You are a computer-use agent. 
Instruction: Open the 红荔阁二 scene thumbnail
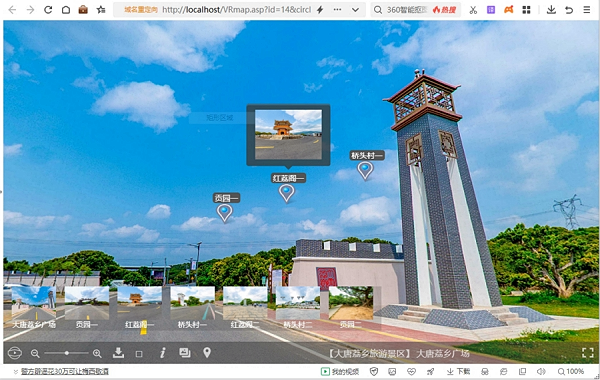[x=245, y=303]
